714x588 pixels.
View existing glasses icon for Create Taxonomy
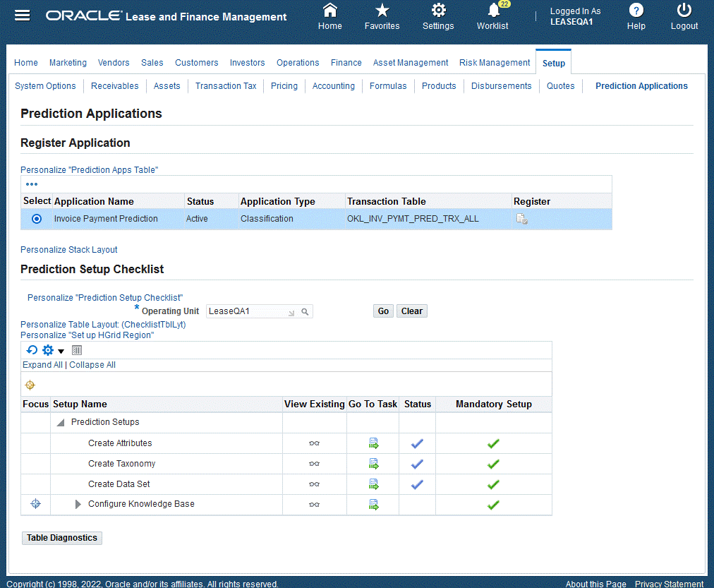pos(314,464)
